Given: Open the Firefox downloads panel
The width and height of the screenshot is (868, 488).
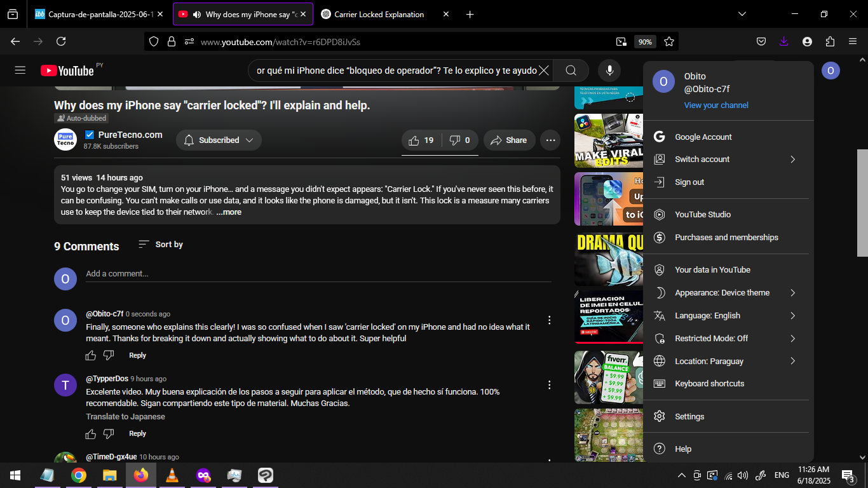Looking at the screenshot, I should (783, 42).
